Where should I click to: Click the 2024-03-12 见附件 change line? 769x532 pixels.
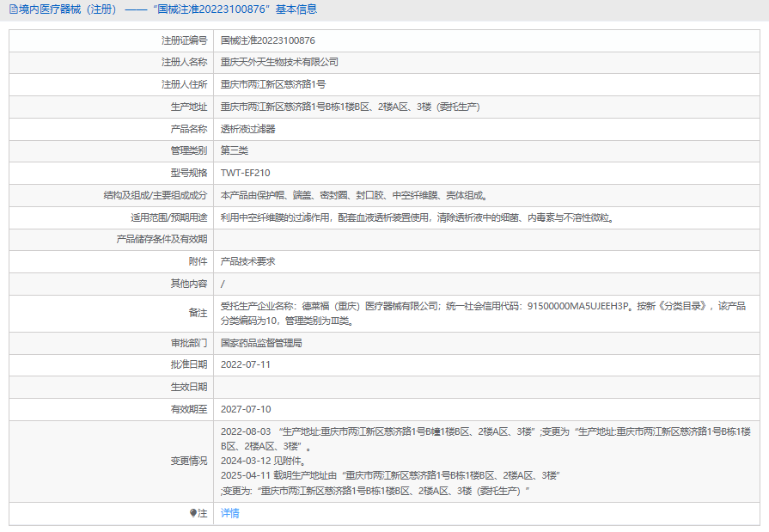(264, 461)
